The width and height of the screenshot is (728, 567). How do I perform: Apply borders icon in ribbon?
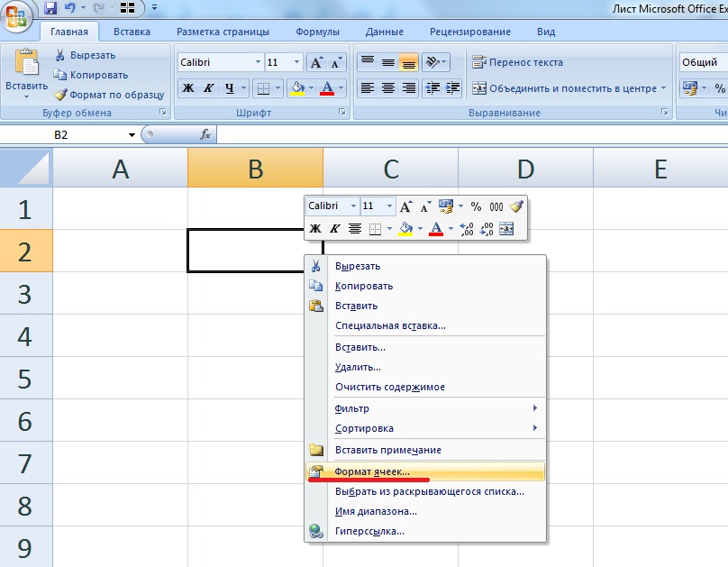click(263, 88)
